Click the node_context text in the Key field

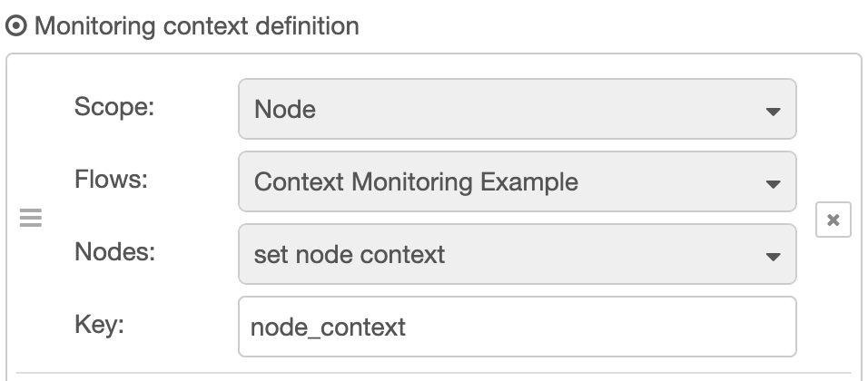[330, 327]
